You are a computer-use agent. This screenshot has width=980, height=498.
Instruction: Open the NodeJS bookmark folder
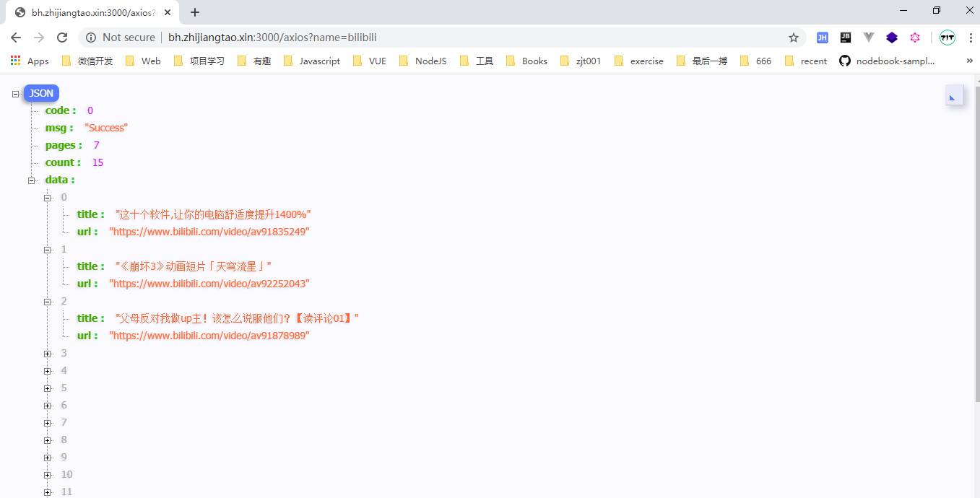pyautogui.click(x=423, y=61)
